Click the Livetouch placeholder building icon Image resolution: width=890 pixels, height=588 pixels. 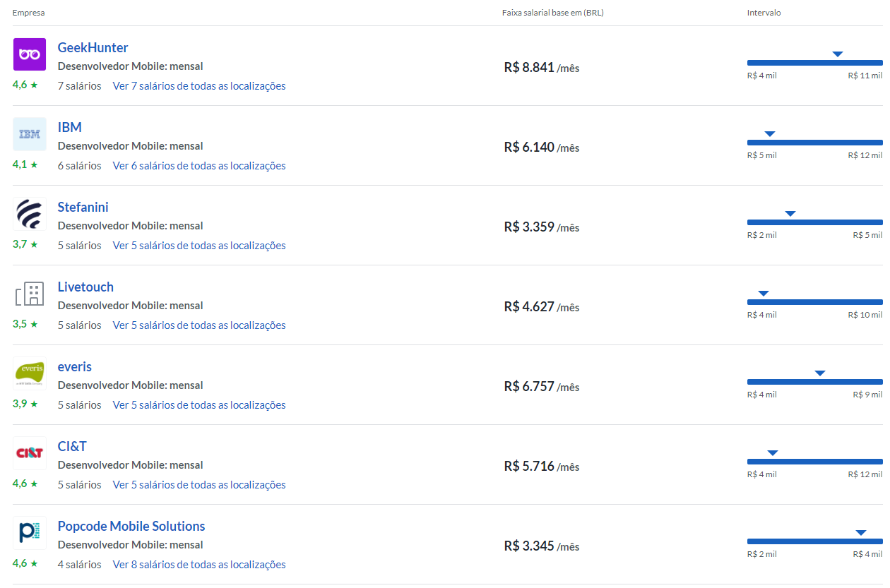pyautogui.click(x=30, y=294)
